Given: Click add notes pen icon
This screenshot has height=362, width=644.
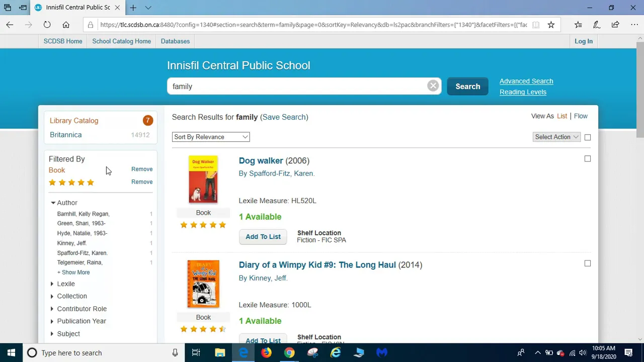Looking at the screenshot, I should click(x=597, y=25).
